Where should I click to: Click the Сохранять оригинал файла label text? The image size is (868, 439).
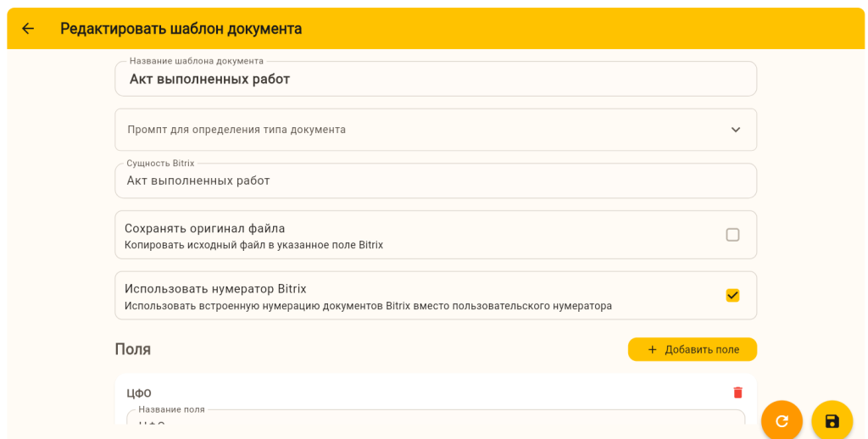click(204, 228)
